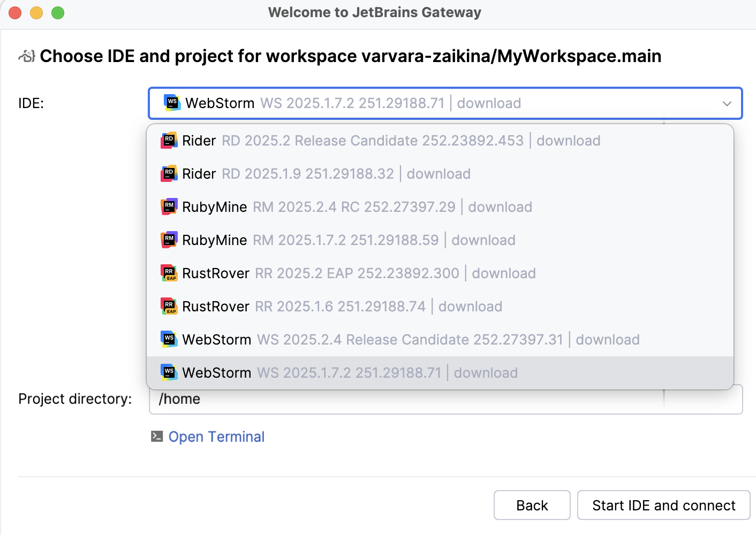Click the RubyMine 2025.2.4 RC icon

point(169,207)
